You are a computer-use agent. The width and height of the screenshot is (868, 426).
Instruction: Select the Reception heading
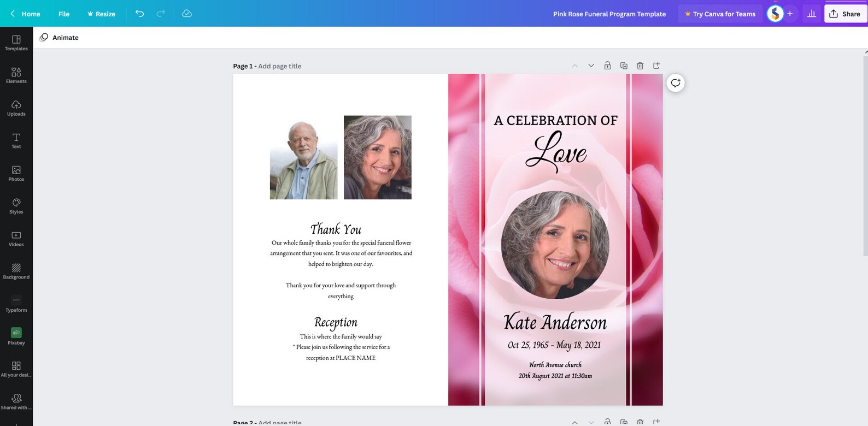pos(336,322)
